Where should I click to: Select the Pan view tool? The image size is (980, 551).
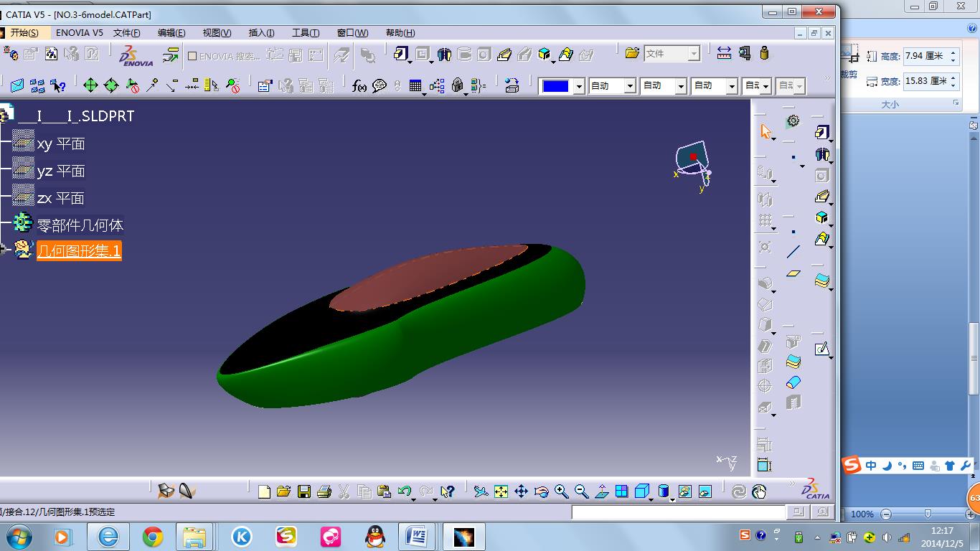point(521,491)
